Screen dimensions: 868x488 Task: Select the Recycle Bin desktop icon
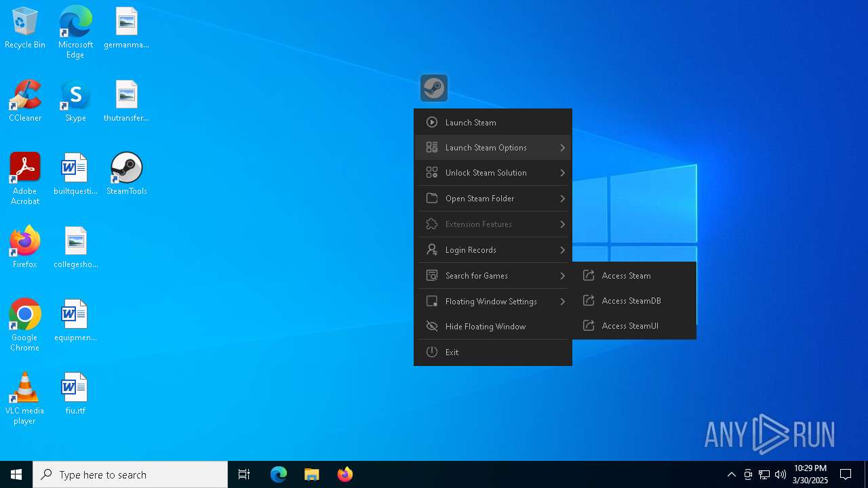pos(25,28)
